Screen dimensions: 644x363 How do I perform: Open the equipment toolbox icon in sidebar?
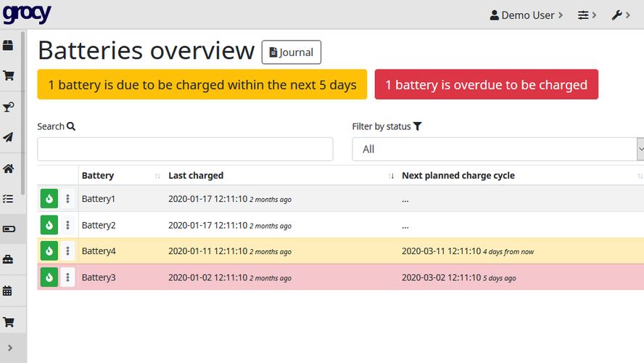[9, 259]
